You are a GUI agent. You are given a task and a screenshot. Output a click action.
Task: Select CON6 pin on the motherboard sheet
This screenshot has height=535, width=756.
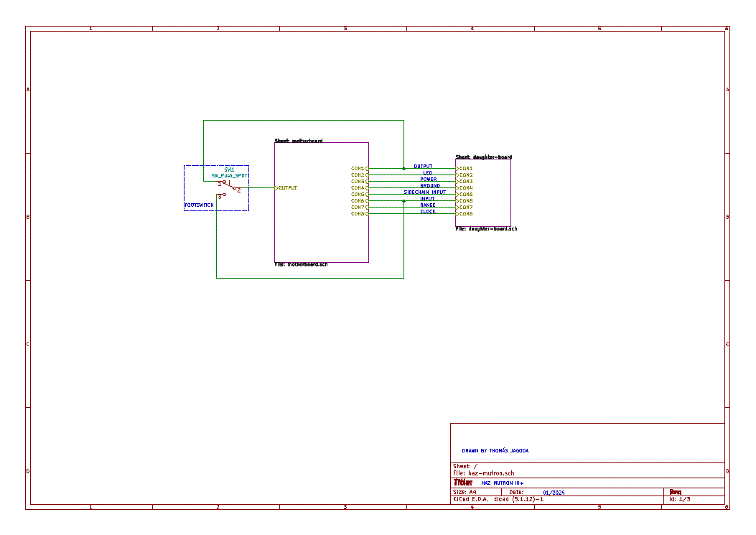coord(360,200)
